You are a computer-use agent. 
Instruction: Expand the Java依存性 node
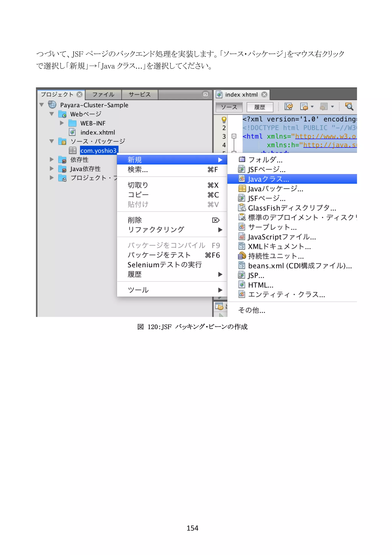52,169
